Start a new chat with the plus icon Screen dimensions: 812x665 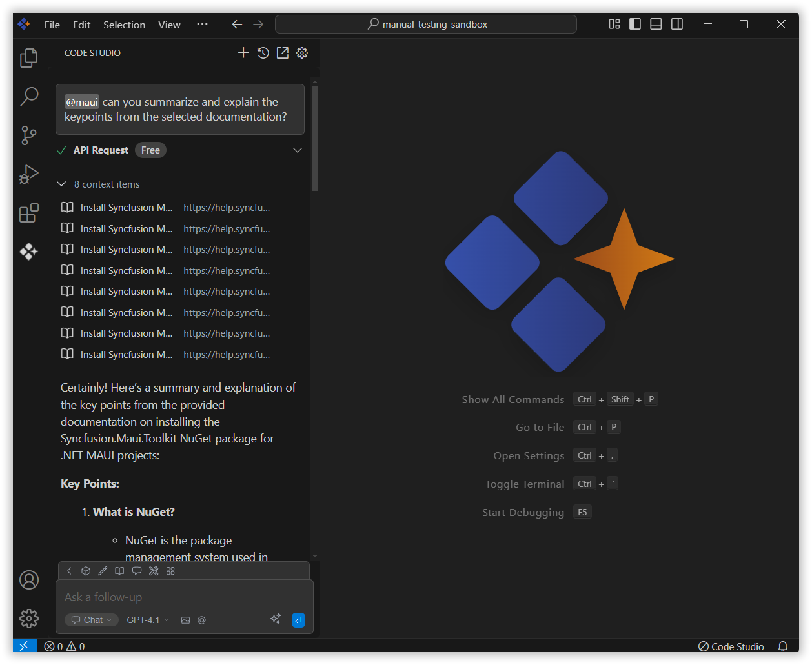coord(243,53)
